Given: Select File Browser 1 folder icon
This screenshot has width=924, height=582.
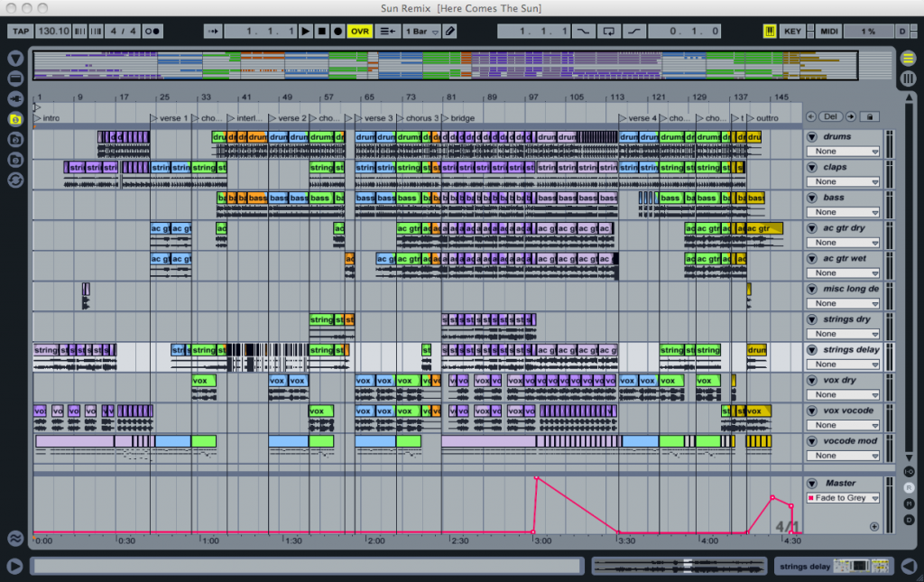Looking at the screenshot, I should coord(15,119).
